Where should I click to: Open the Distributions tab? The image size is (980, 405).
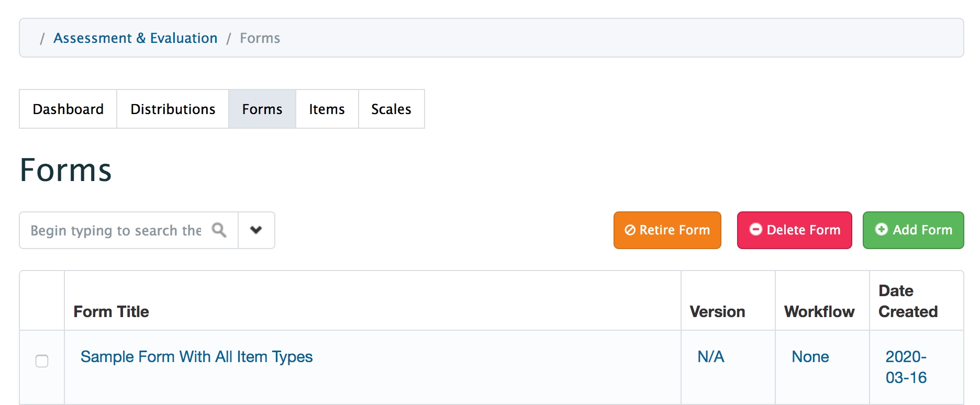click(173, 109)
